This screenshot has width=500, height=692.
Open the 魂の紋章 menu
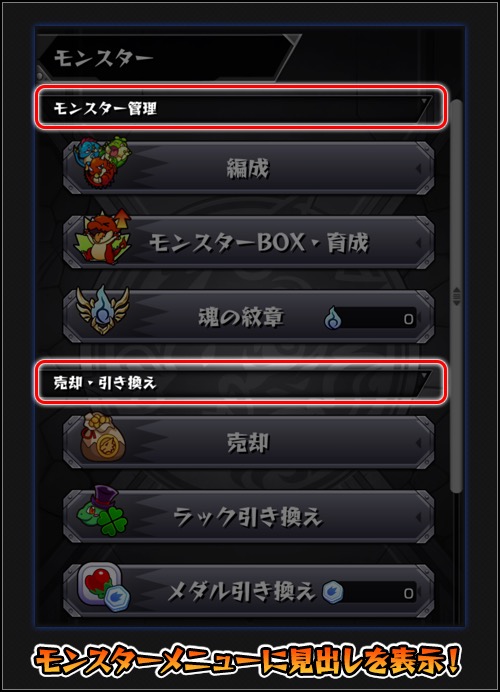click(x=248, y=316)
